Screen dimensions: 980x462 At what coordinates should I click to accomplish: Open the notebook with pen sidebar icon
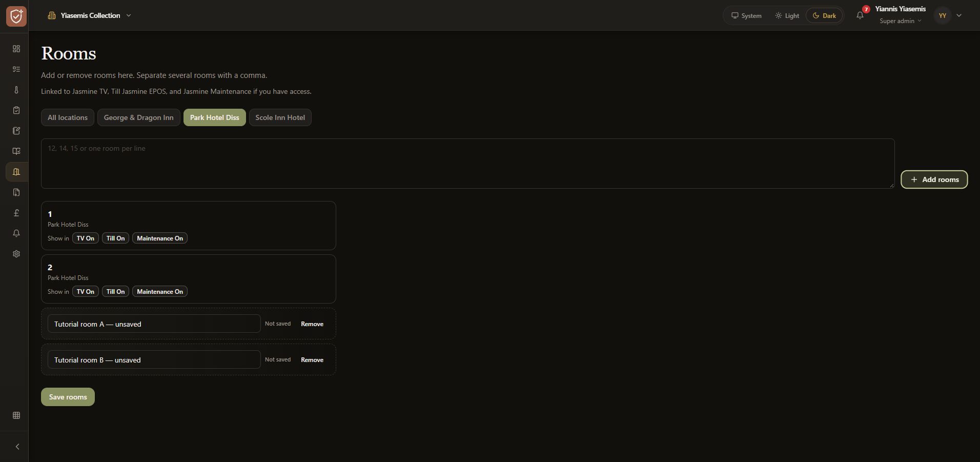click(x=16, y=131)
